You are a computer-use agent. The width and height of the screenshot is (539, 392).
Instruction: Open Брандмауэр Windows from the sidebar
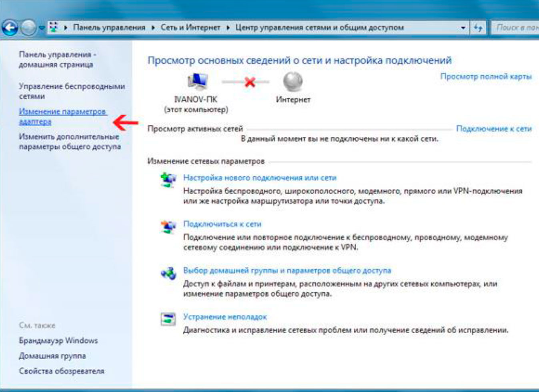58,341
